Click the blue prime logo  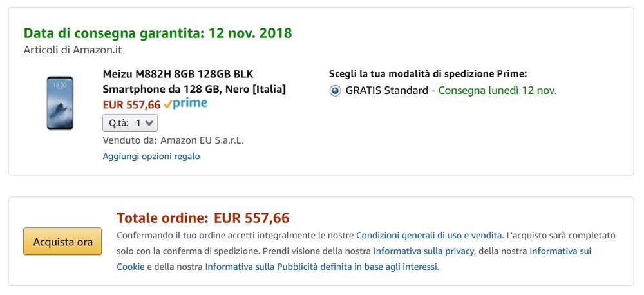[x=190, y=104]
